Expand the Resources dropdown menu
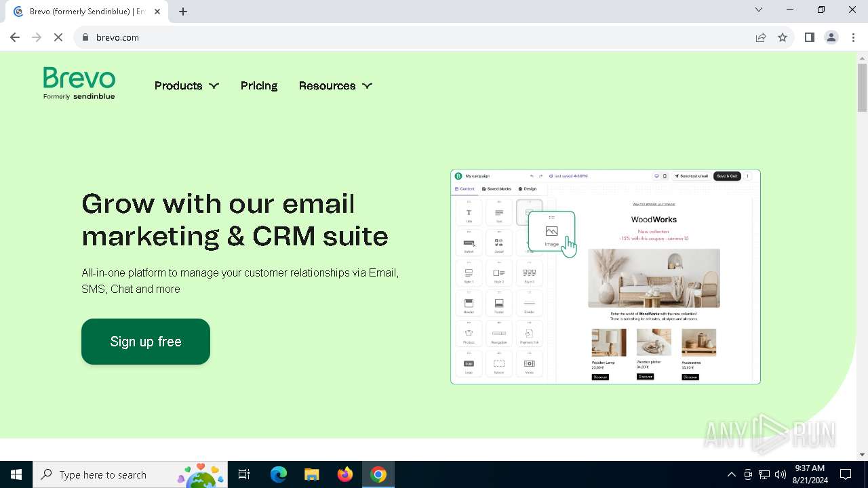This screenshot has height=488, width=868. tap(336, 85)
